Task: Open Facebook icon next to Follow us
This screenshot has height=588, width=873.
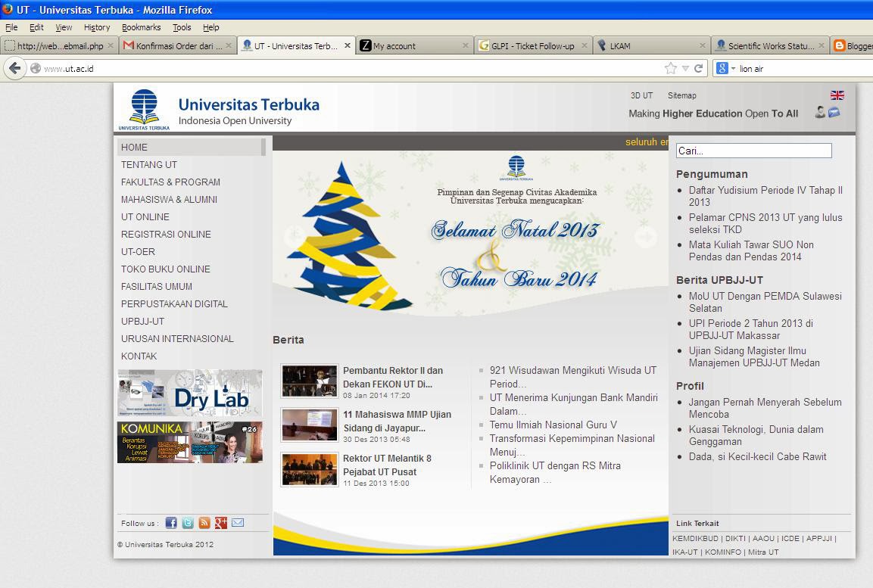Action: click(x=171, y=522)
